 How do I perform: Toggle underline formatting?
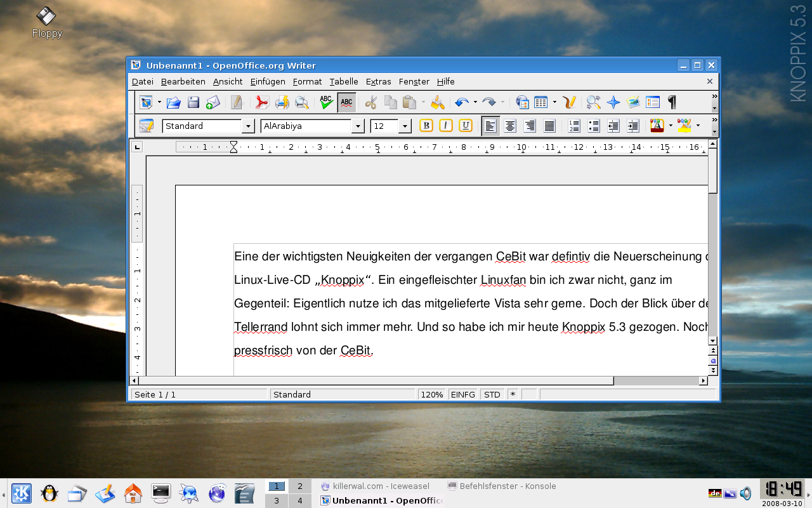466,126
